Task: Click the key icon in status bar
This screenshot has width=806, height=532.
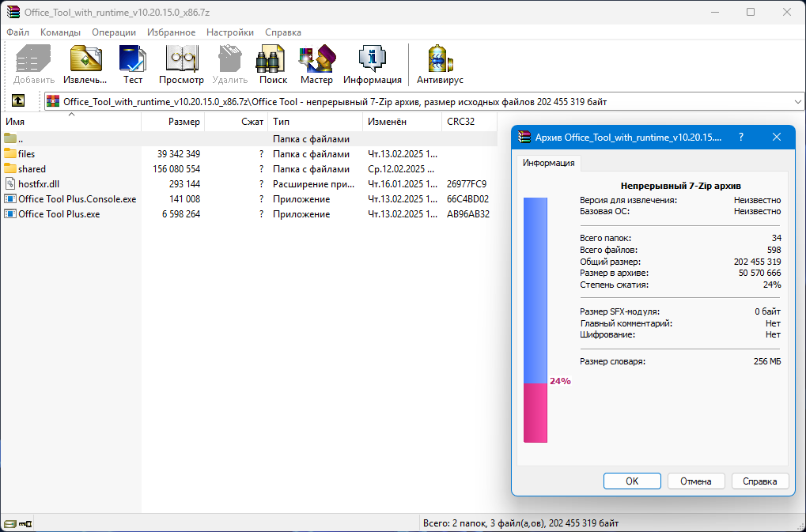Action: [x=25, y=524]
